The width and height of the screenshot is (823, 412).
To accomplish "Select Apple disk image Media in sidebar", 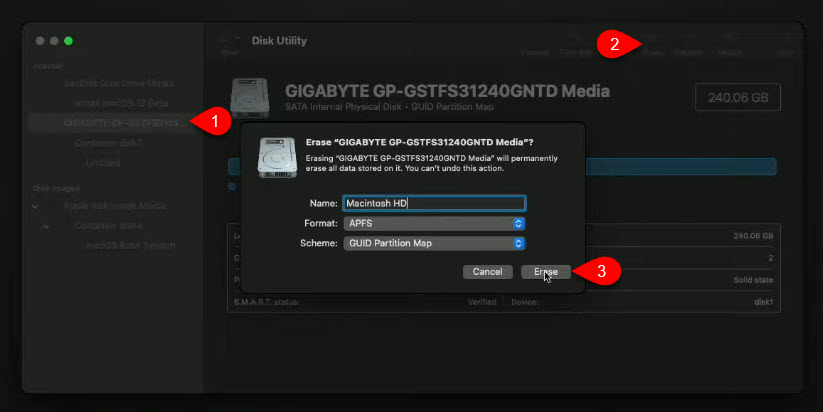I will [x=114, y=206].
